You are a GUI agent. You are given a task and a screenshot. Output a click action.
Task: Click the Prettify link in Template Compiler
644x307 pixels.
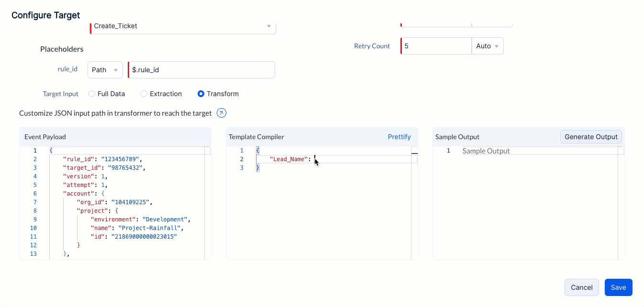(399, 137)
